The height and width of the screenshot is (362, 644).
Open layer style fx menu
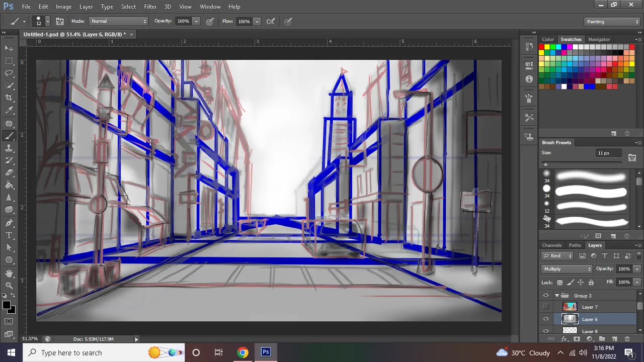pos(564,339)
